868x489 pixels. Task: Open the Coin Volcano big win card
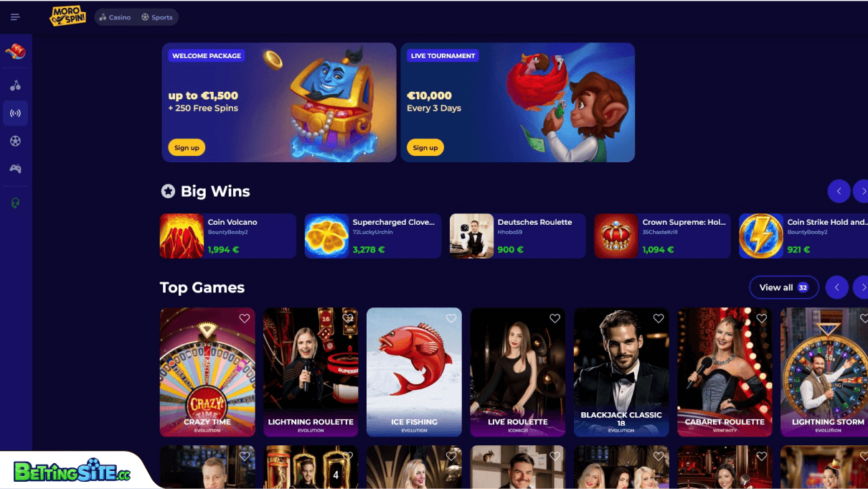pos(228,236)
